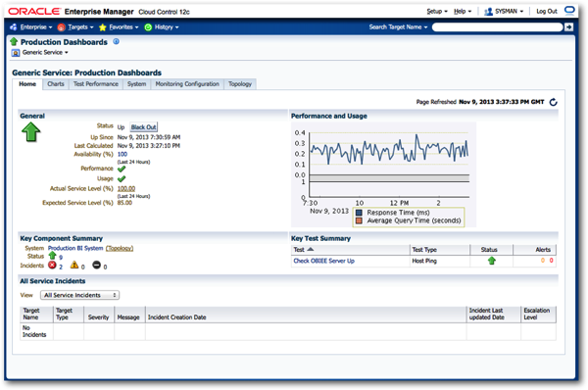The height and width of the screenshot is (390, 588).
Task: Click the large green status up arrow
Action: point(30,132)
